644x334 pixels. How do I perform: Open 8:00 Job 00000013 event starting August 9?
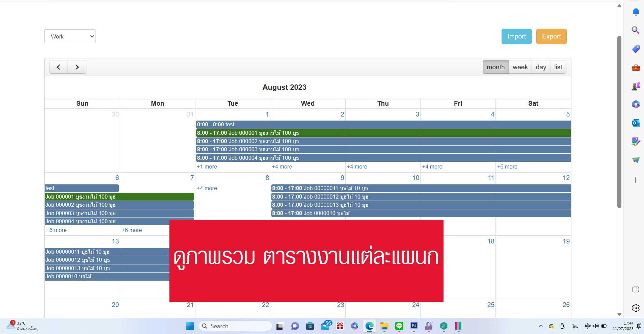[421, 205]
